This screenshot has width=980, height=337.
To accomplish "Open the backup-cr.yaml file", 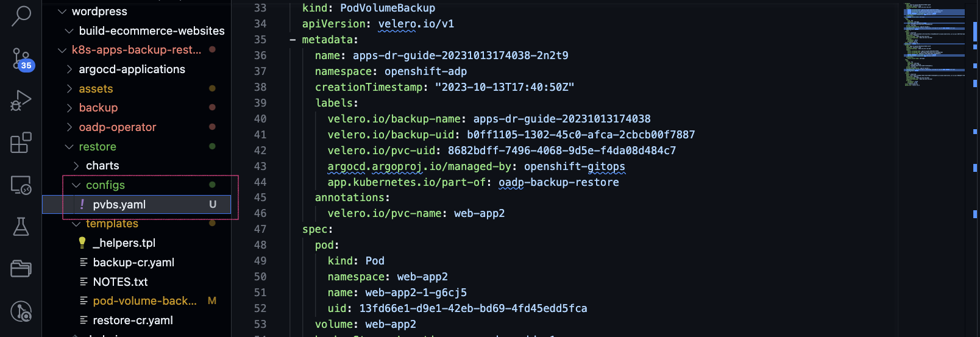I will coord(133,263).
